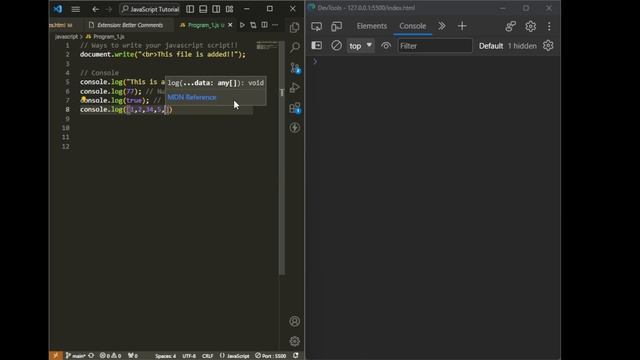This screenshot has height=360, width=640.
Task: Open the Source Control view
Action: [294, 68]
